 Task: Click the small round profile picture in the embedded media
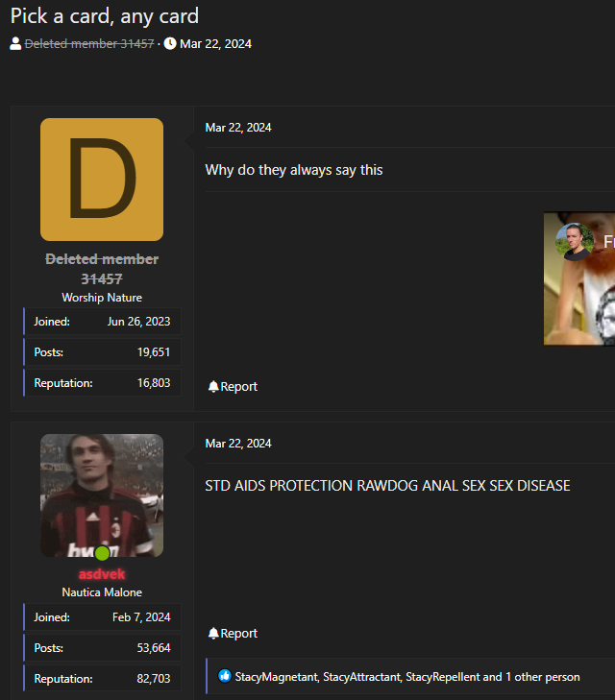coord(575,242)
